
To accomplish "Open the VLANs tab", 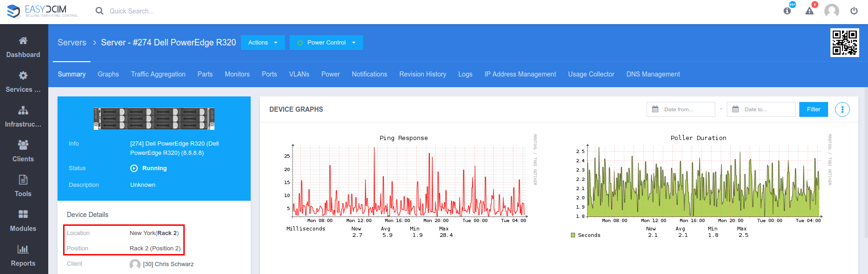I will coord(299,74).
